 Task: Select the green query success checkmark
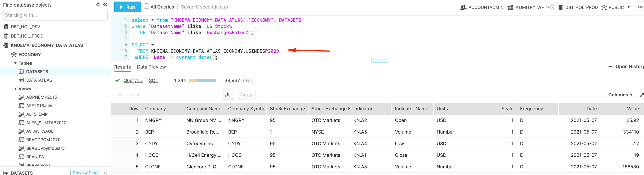(x=117, y=81)
